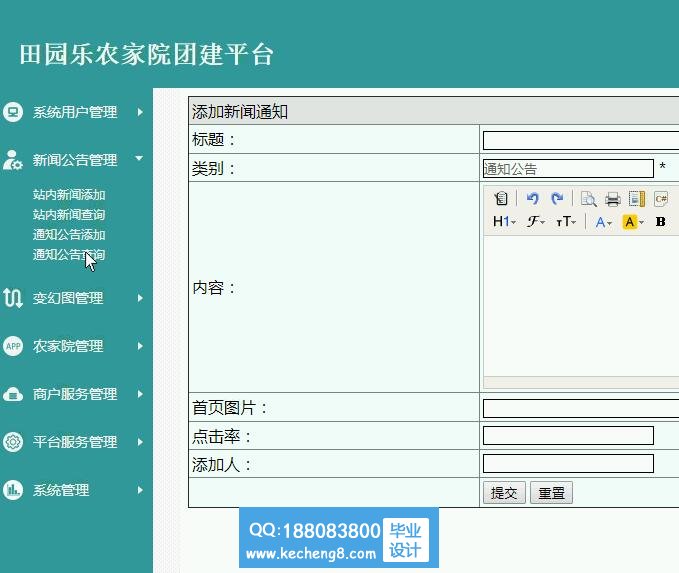Viewport: 679px width, 573px height.
Task: Focus the 标题 input field
Action: tap(581, 140)
